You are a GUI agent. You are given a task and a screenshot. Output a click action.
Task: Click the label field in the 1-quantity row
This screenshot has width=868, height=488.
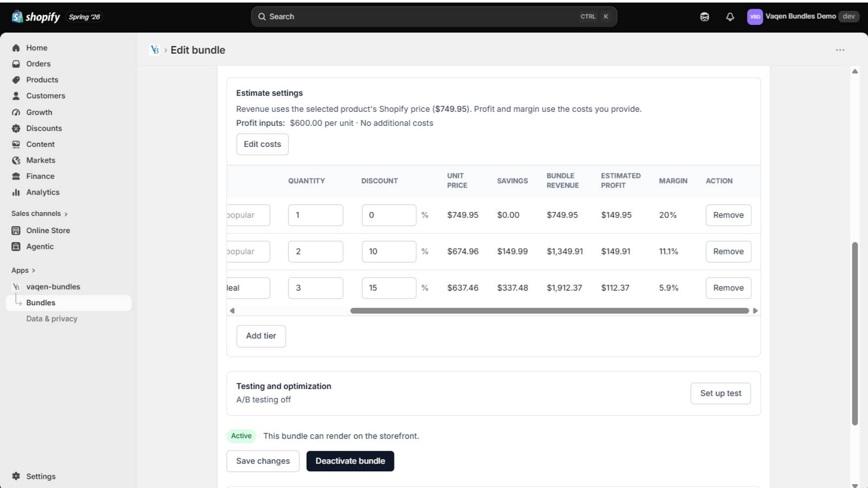(x=248, y=215)
